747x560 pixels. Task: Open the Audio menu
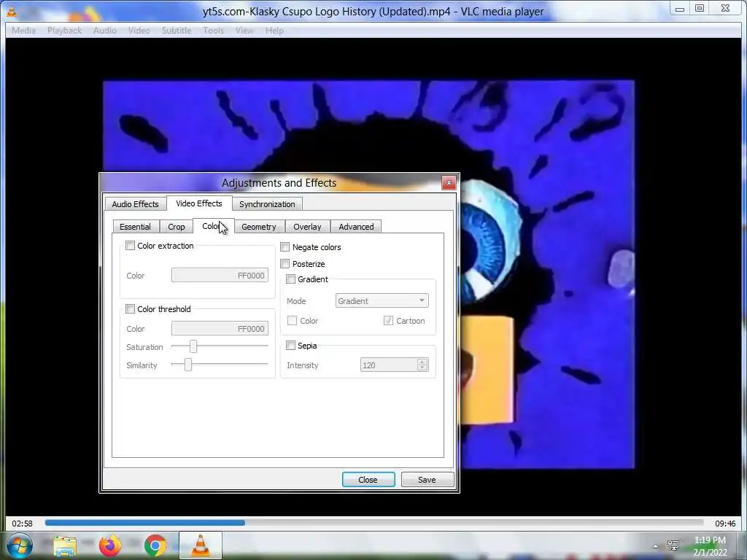click(105, 31)
